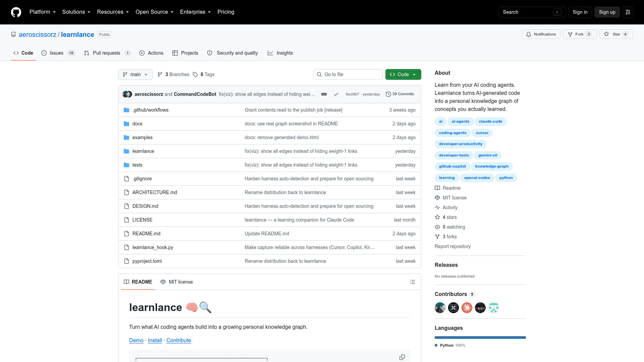Click the Notifications bell button
Screen dimensions: 644x362
tap(541, 34)
